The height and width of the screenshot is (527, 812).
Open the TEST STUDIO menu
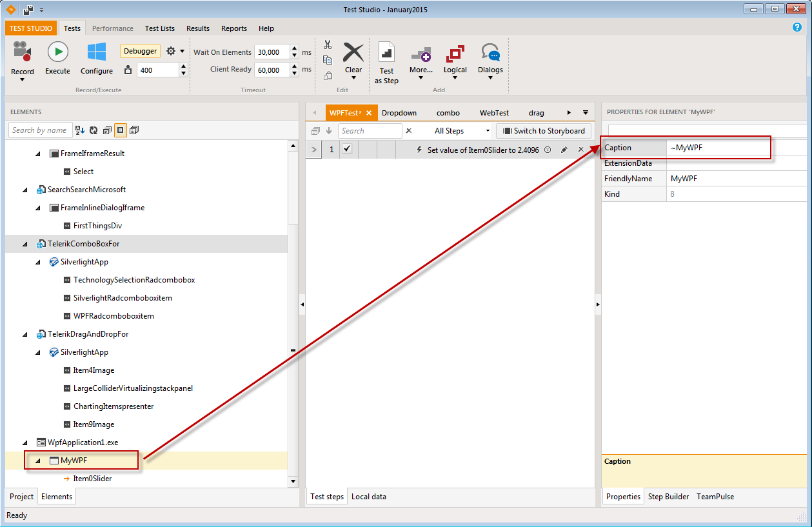coord(30,28)
